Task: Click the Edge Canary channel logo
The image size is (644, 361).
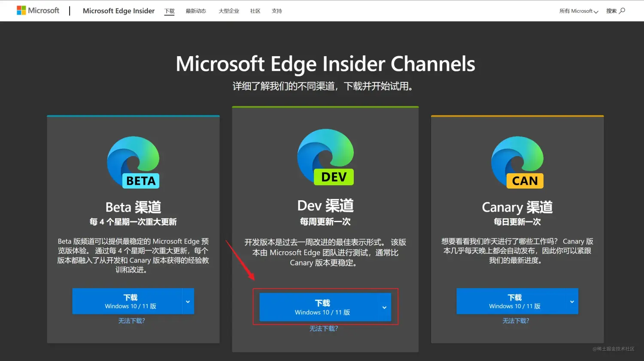Action: click(517, 162)
